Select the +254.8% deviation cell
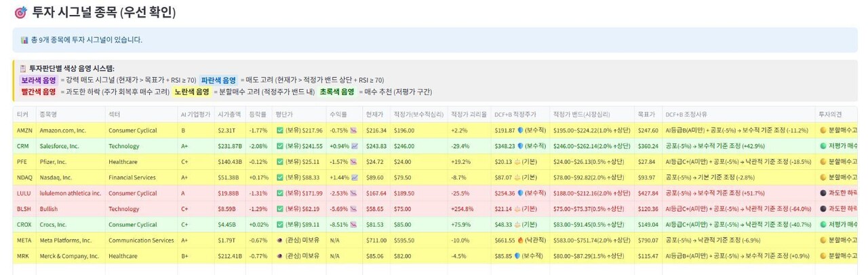This screenshot has height=275, width=868. click(x=469, y=208)
